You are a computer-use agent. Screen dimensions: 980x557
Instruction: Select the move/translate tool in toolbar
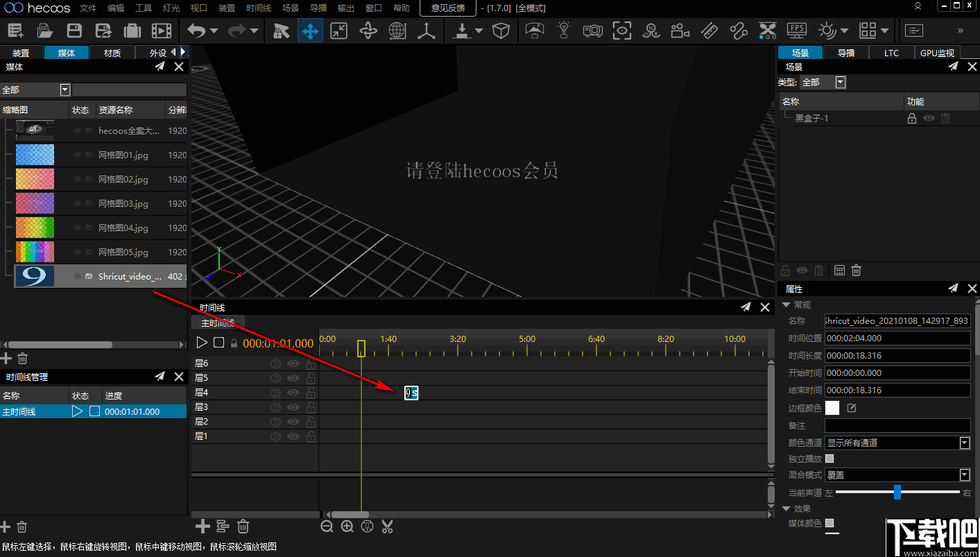(x=310, y=31)
